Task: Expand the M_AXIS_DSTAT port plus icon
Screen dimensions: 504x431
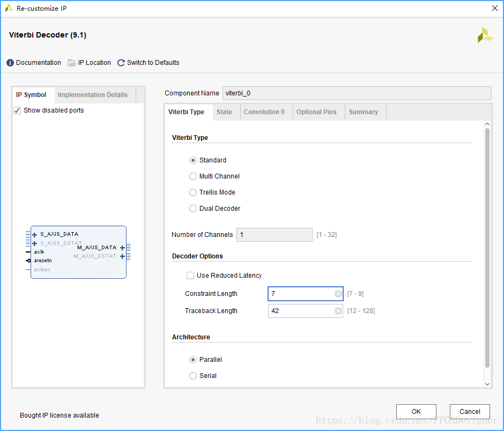Action: (x=122, y=256)
